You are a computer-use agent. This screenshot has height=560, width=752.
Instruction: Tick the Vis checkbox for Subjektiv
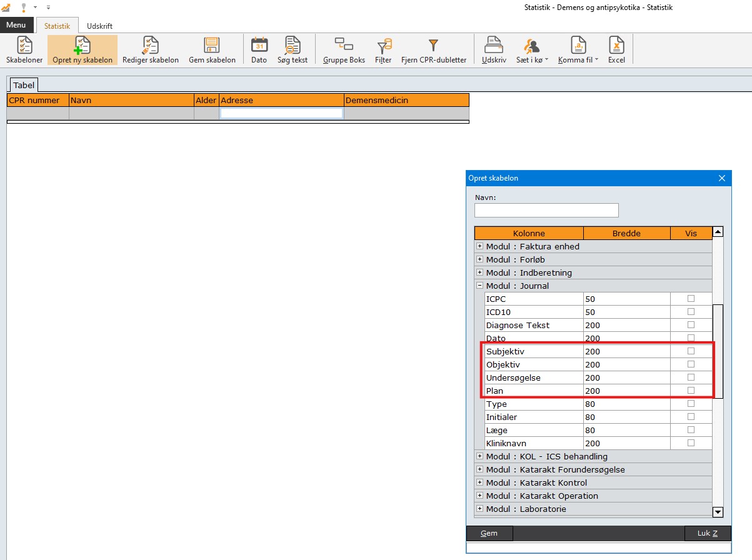click(x=691, y=351)
